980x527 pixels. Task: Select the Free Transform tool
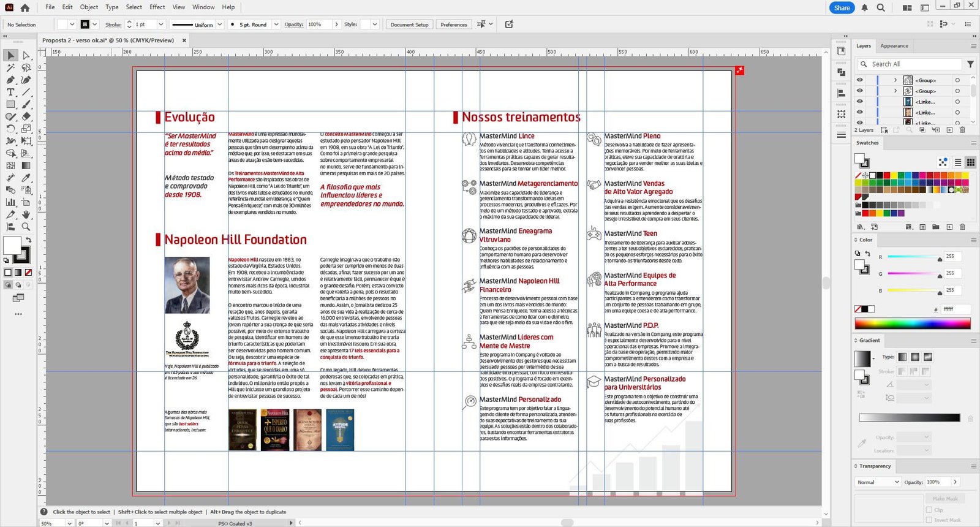(x=26, y=141)
